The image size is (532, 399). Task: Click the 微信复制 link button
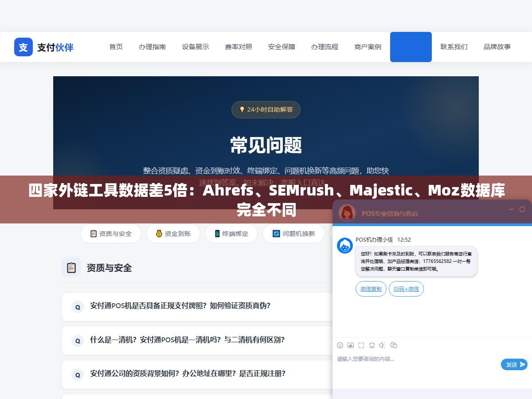point(371,289)
